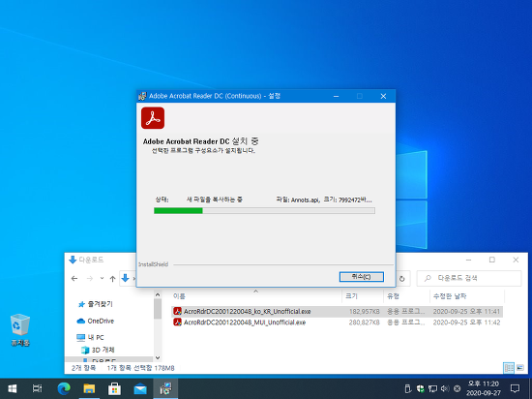Open Microsoft Store from taskbar

tap(114, 388)
